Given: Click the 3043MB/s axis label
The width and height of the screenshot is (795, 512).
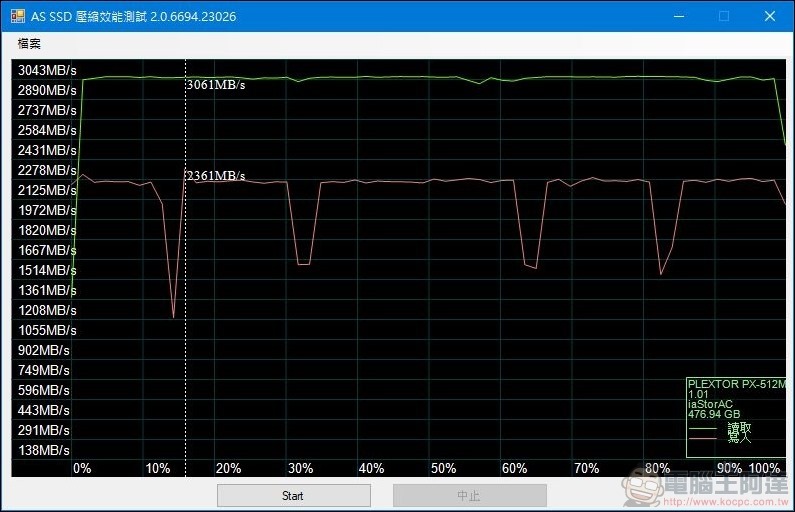Looking at the screenshot, I should pyautogui.click(x=47, y=70).
